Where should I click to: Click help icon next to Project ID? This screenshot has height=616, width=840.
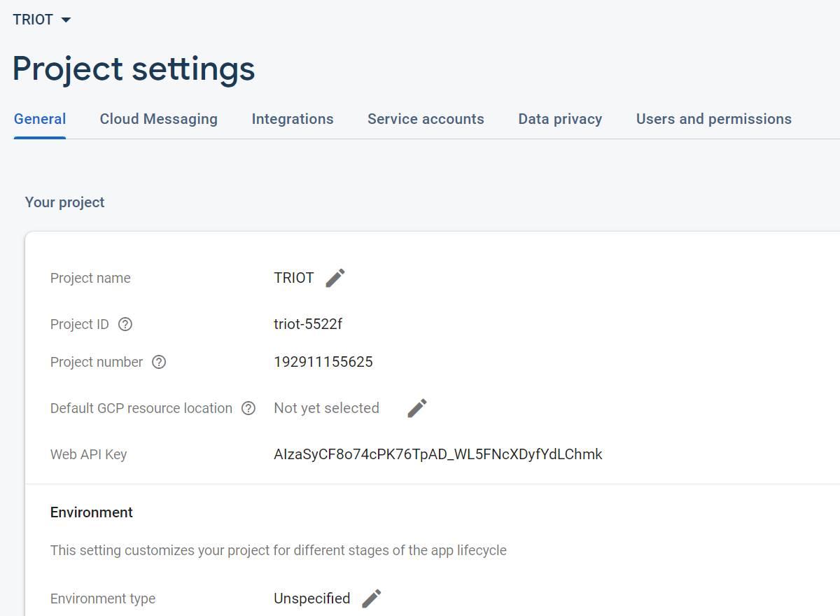coord(125,324)
